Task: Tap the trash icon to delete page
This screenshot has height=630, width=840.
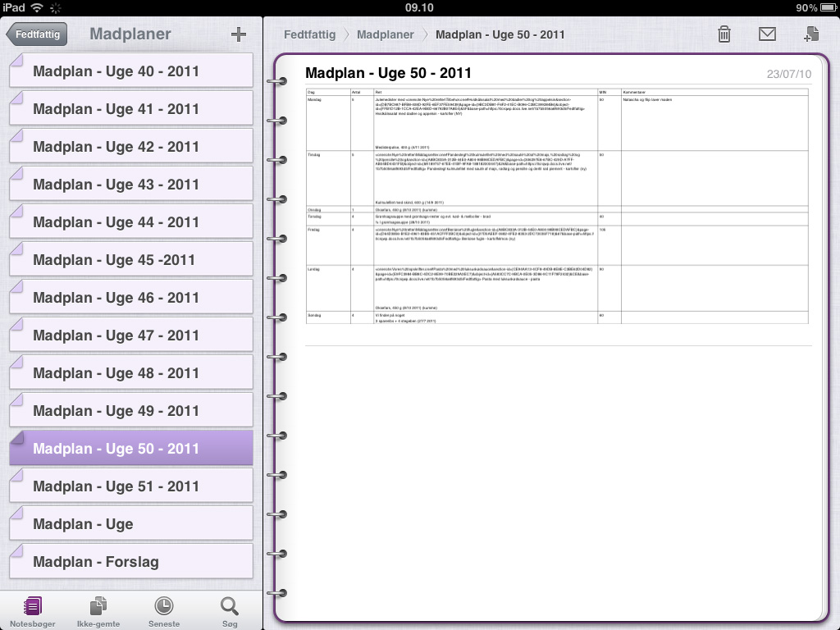Action: [724, 34]
